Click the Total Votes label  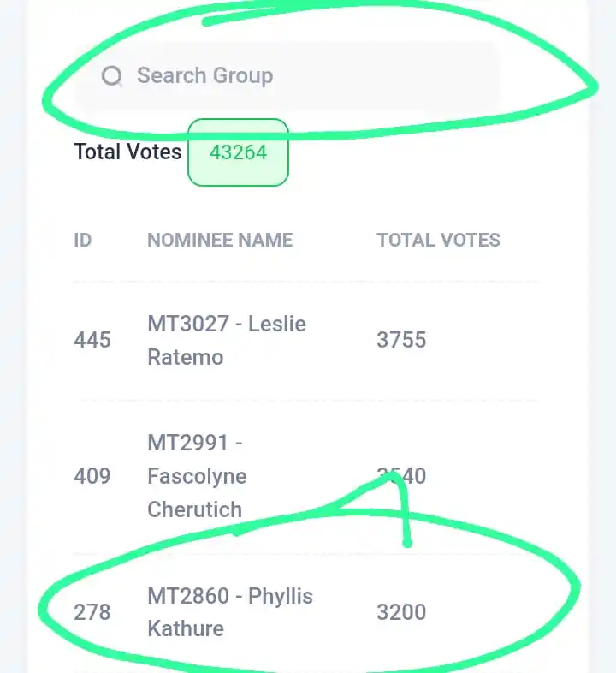tap(127, 152)
